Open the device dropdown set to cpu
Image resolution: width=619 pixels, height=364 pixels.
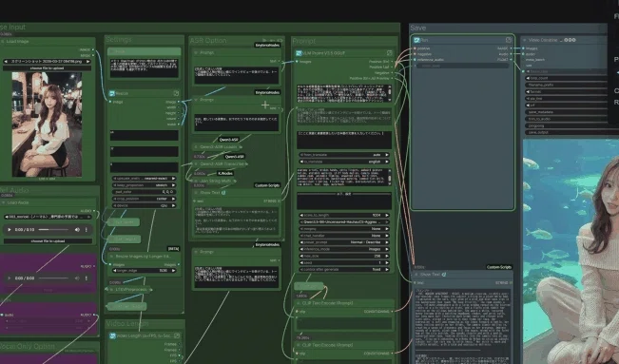pyautogui.click(x=145, y=205)
